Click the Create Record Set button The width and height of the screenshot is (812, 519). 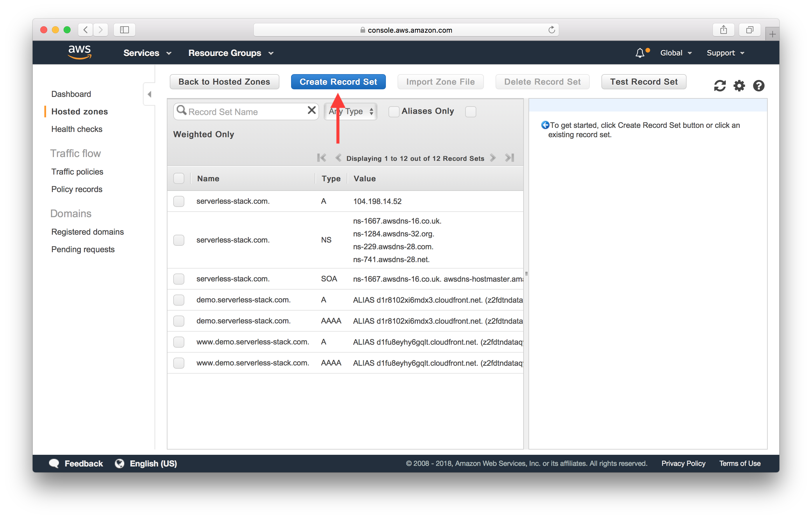pos(339,82)
